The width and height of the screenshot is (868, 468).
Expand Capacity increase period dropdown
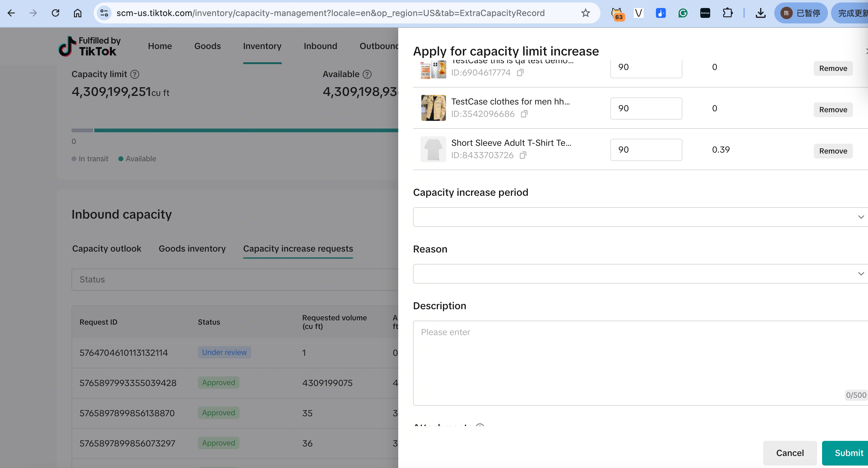coord(640,217)
